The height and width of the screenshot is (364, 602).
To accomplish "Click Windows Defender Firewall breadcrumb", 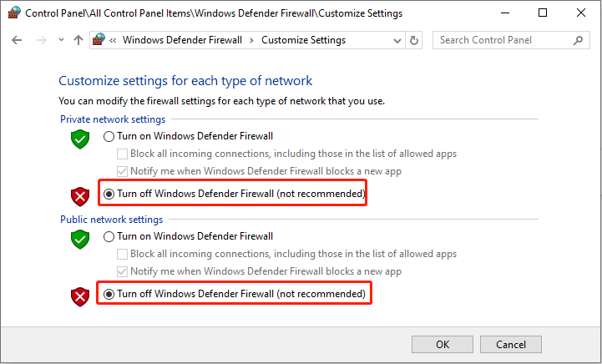I will pos(182,40).
